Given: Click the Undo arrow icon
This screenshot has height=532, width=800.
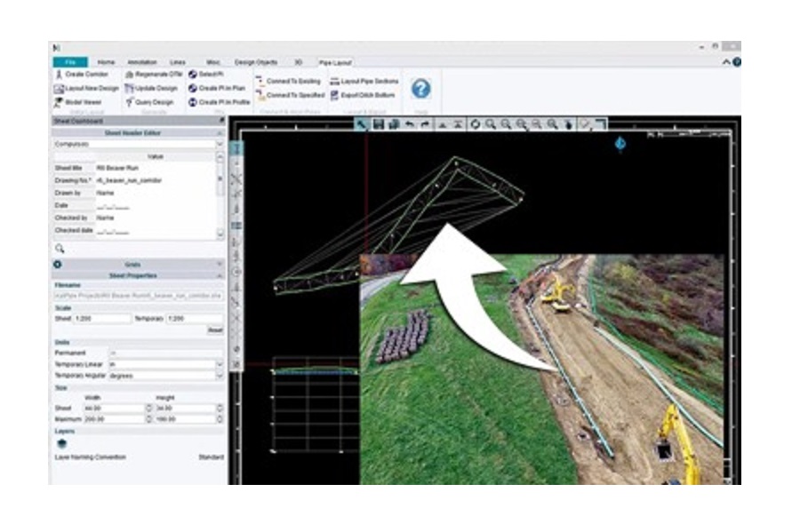Looking at the screenshot, I should pyautogui.click(x=410, y=124).
